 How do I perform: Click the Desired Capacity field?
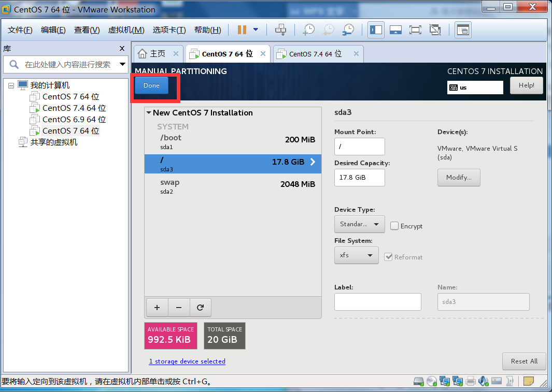pos(359,178)
